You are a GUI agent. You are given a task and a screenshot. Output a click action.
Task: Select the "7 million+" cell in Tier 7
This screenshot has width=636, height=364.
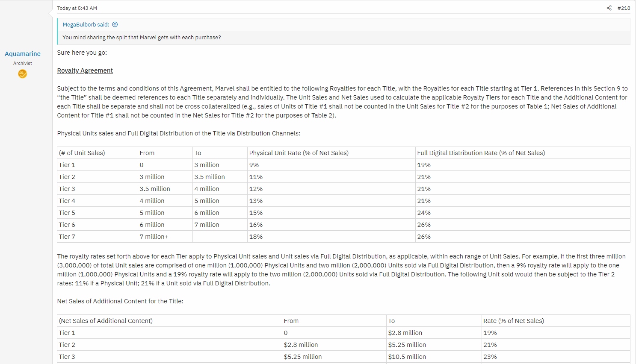[154, 237]
